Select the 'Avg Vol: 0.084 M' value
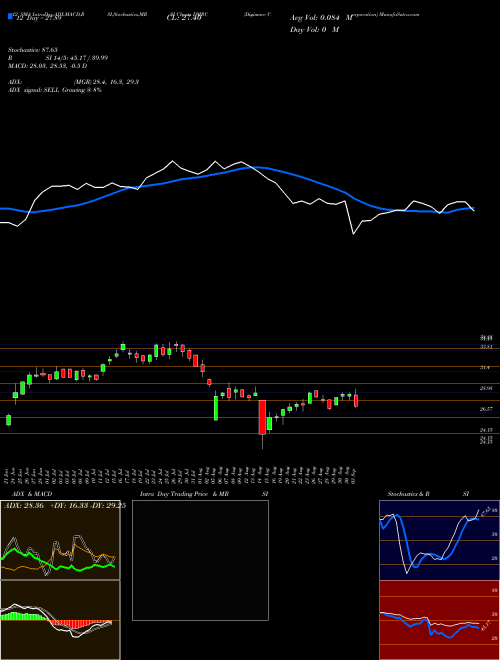 pos(321,18)
